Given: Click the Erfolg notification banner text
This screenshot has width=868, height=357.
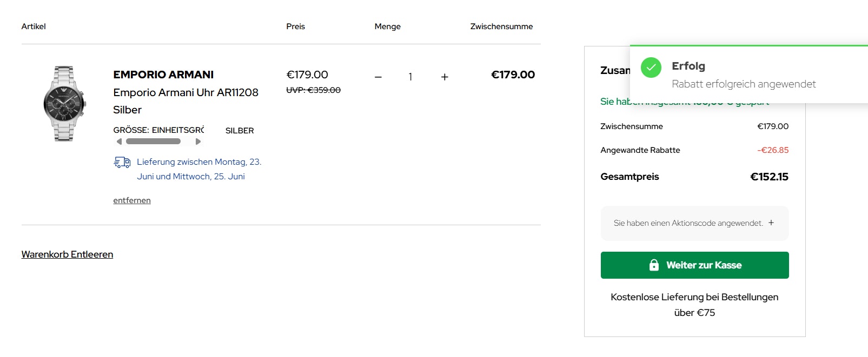Looking at the screenshot, I should pyautogui.click(x=688, y=66).
